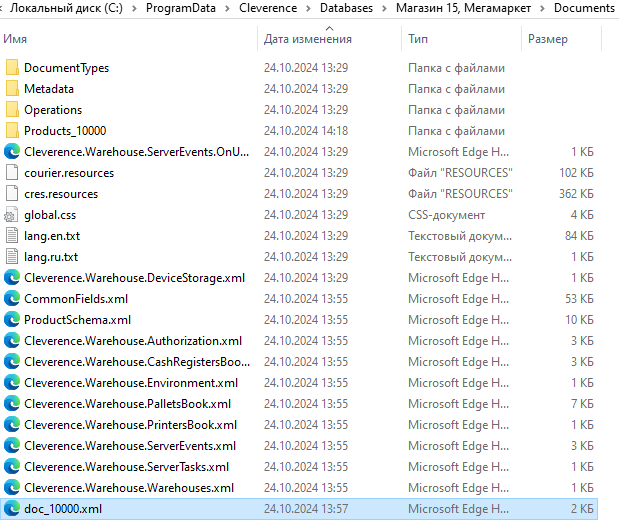Navigate to ProgramData in breadcrumb
The height and width of the screenshot is (523, 619).
click(x=181, y=8)
